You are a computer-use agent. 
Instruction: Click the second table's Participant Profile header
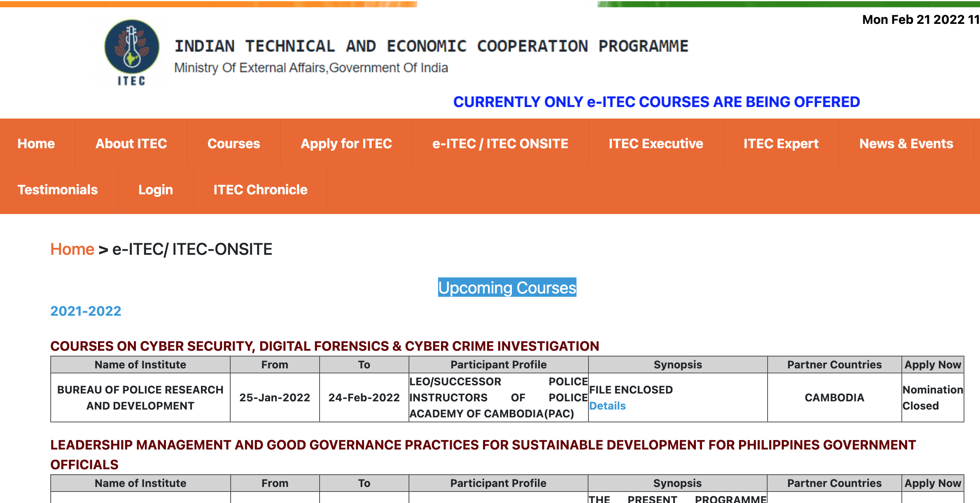498,483
